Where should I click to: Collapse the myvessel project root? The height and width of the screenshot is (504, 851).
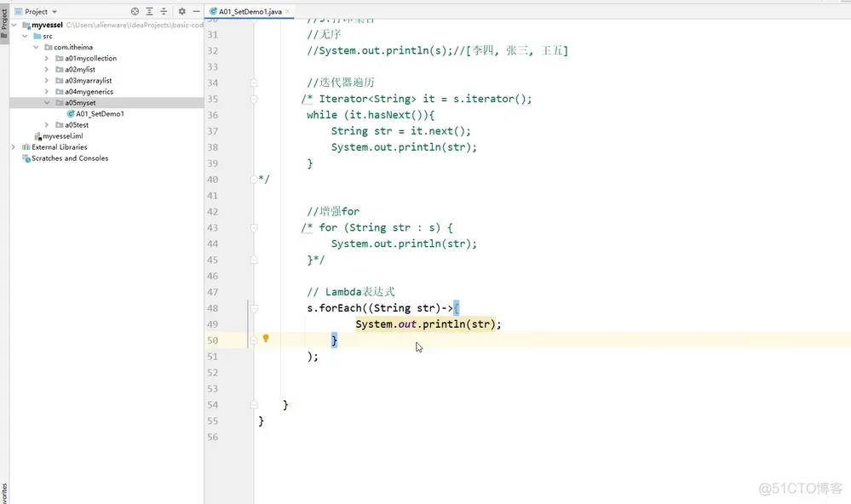click(x=14, y=25)
